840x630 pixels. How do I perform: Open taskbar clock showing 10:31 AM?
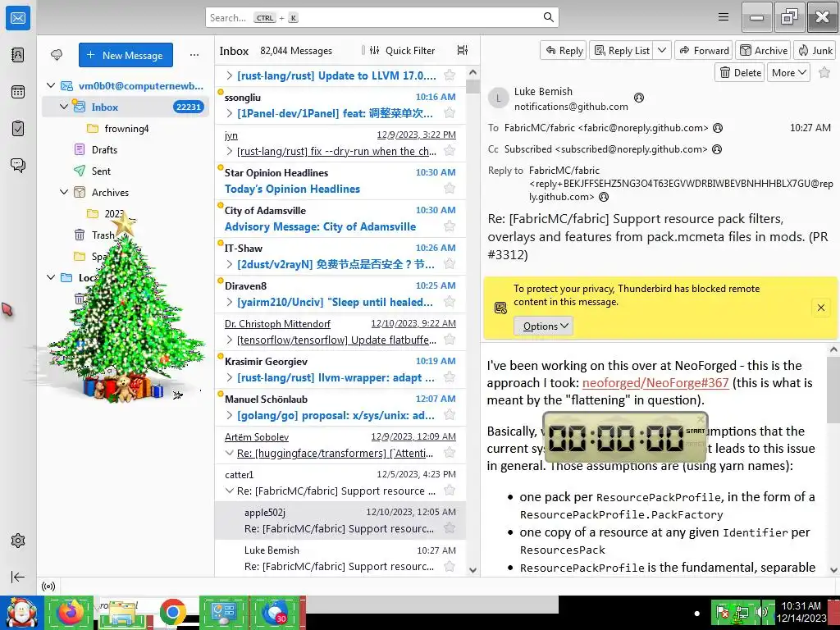pos(801,612)
